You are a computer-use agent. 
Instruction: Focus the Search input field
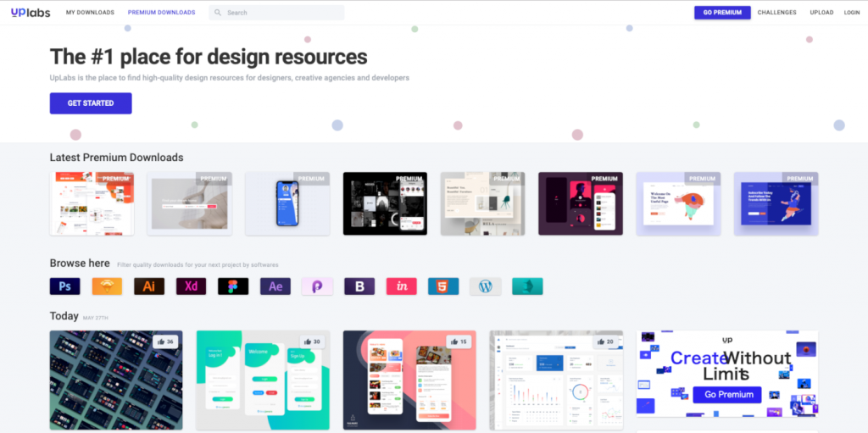[276, 12]
